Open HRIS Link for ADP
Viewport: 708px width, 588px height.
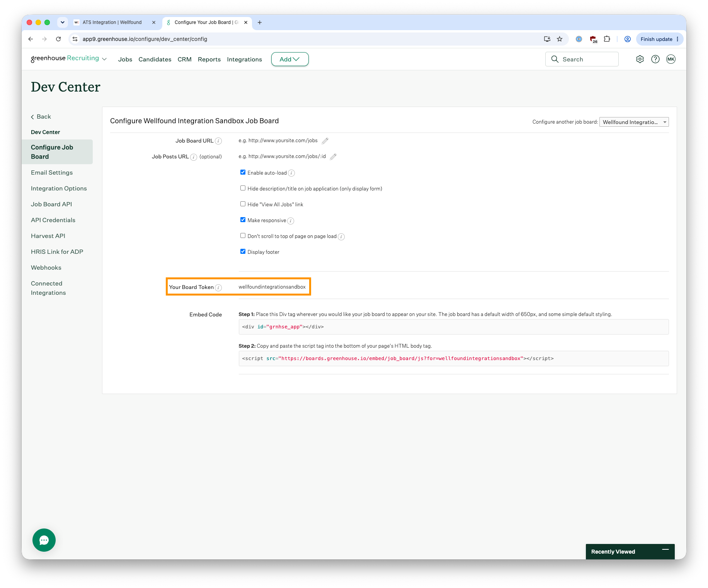[x=57, y=252]
